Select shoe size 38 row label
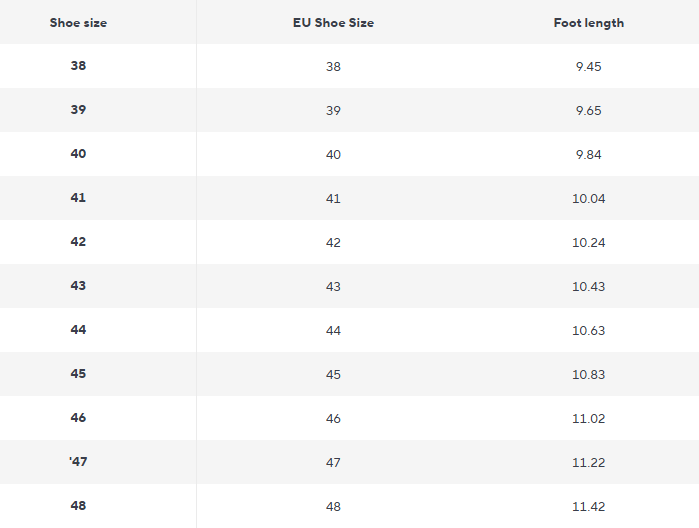The height and width of the screenshot is (528, 699). [x=78, y=66]
